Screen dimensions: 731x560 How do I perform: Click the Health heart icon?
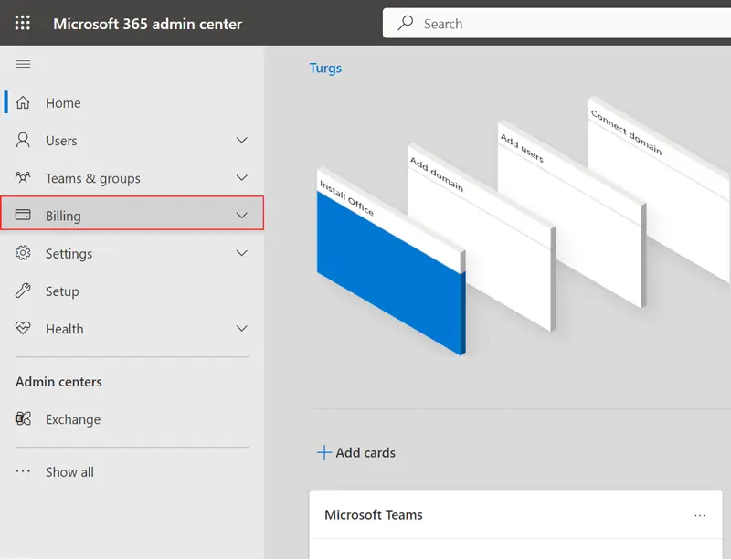24,329
